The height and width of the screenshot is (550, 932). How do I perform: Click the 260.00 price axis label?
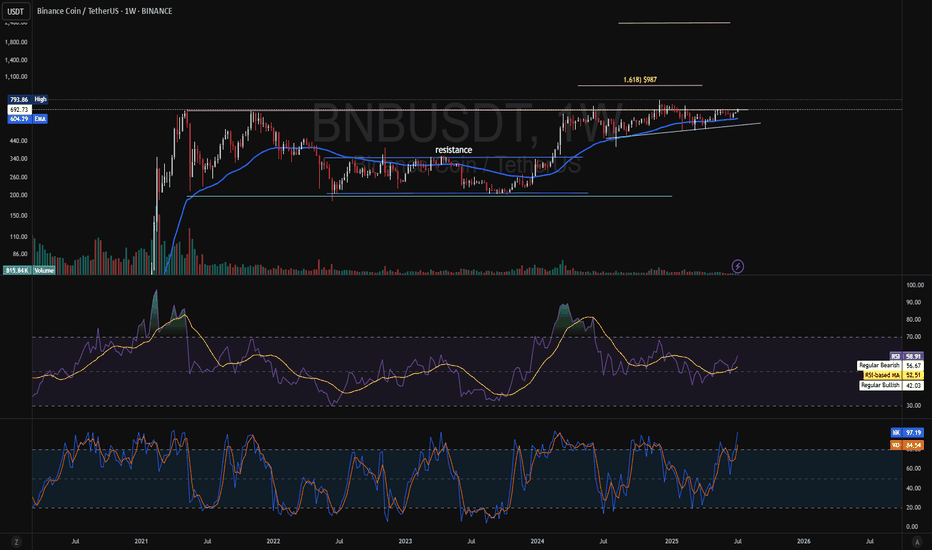[18, 177]
